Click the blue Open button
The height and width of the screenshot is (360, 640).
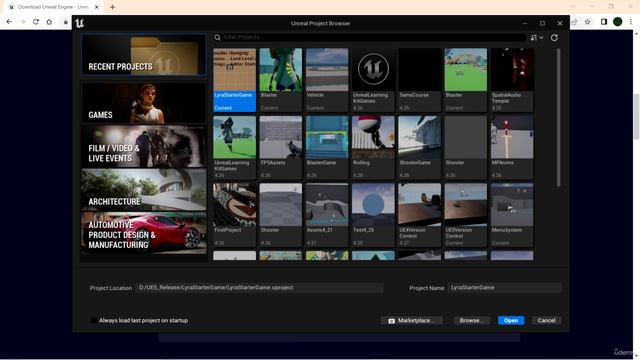[511, 320]
